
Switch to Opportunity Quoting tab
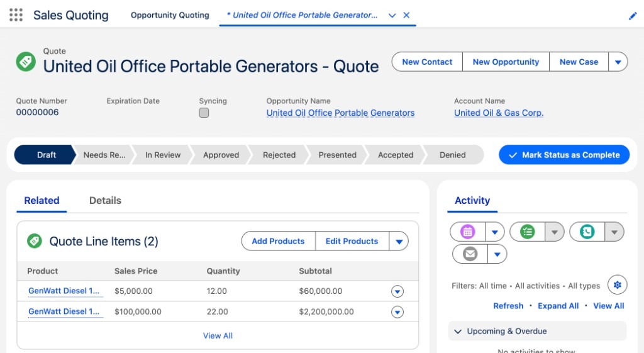pyautogui.click(x=170, y=15)
